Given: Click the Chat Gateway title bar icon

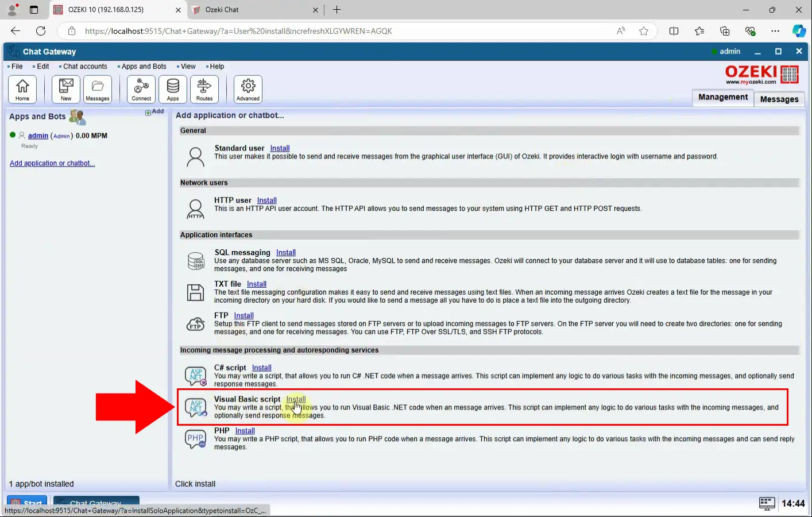Looking at the screenshot, I should 14,51.
